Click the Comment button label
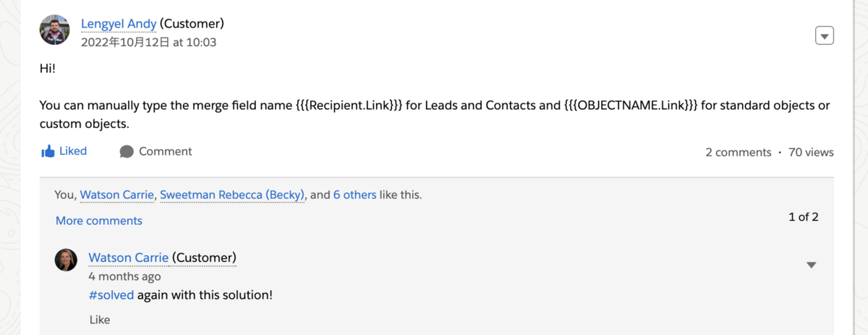Screen dimensions: 868x335 (x=165, y=151)
